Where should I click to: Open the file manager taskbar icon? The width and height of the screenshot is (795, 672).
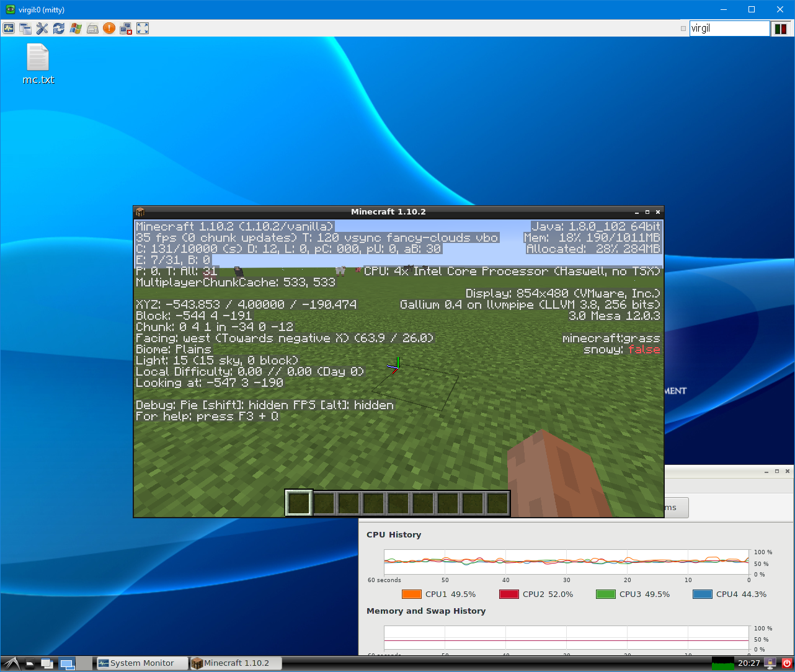30,664
